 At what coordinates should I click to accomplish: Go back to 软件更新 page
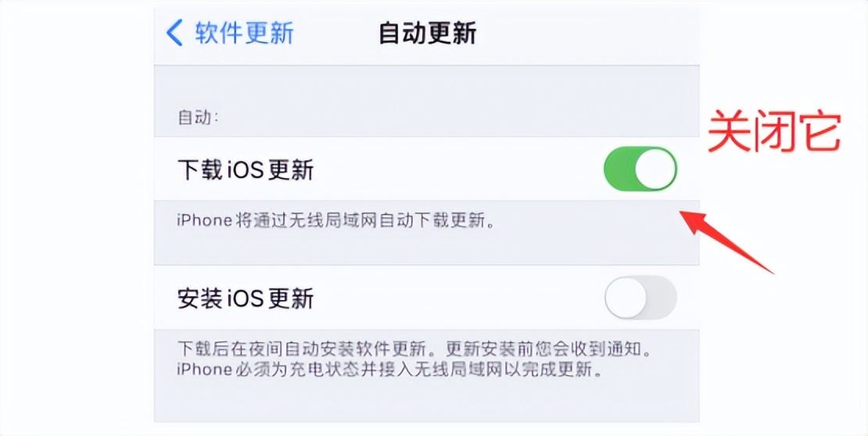[243, 34]
